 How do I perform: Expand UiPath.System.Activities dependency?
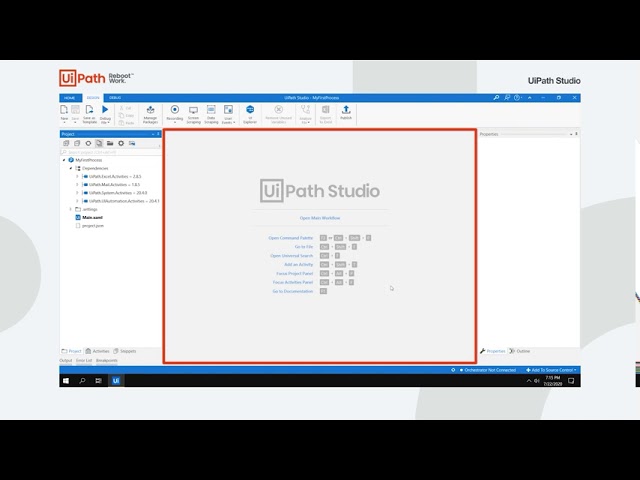tap(77, 193)
